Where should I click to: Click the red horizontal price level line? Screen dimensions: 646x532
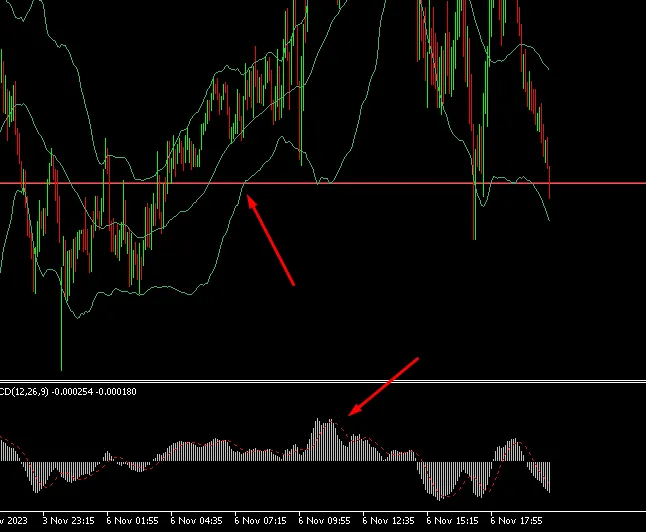point(400,183)
